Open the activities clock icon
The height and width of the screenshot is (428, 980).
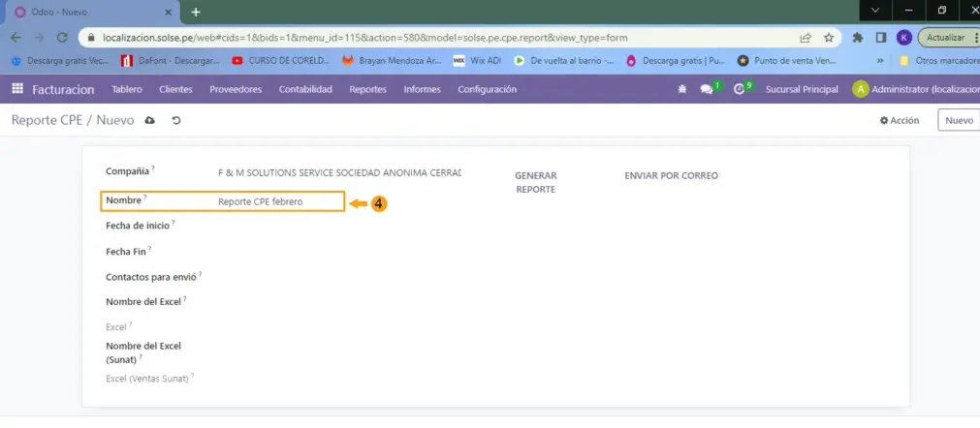tap(740, 89)
